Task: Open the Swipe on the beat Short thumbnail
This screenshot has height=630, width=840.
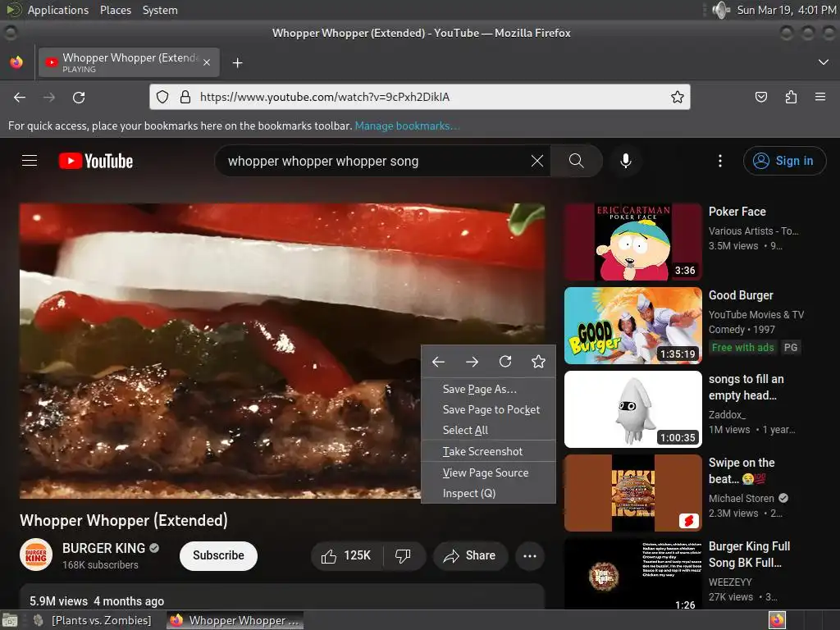Action: pyautogui.click(x=632, y=493)
